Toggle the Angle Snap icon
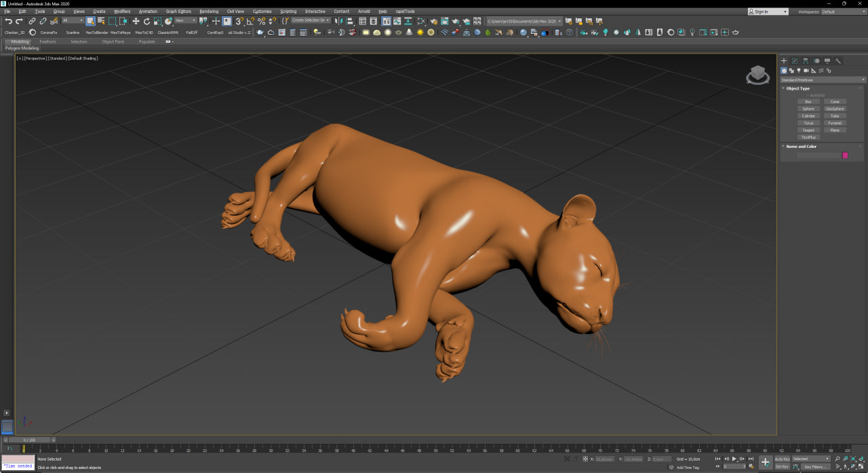Viewport: 868px width, 473px height. pos(250,21)
